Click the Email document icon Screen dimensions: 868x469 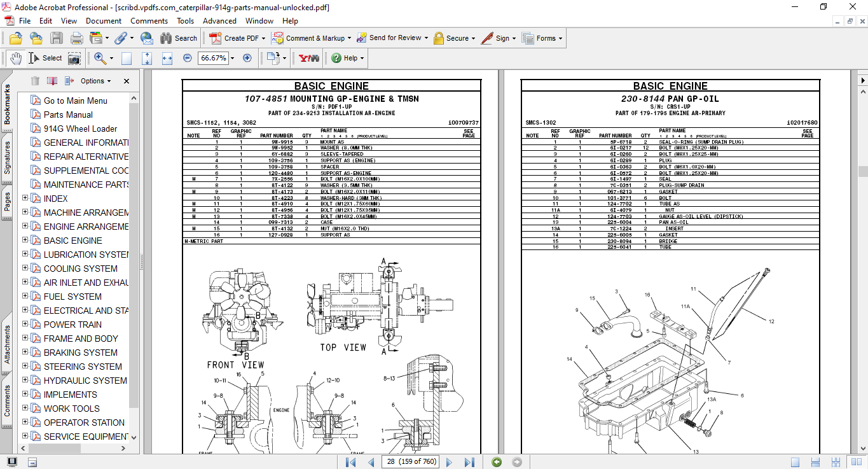click(147, 38)
